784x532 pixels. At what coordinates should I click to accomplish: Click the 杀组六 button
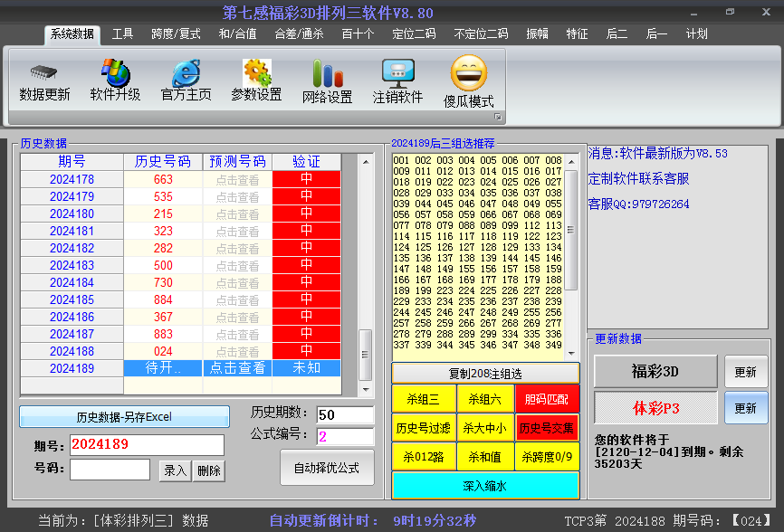tap(485, 399)
